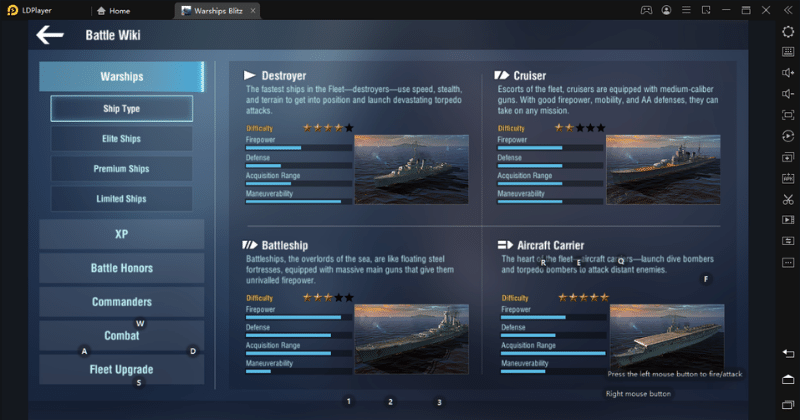
Task: Open user account icon in title bar
Action: click(x=666, y=10)
